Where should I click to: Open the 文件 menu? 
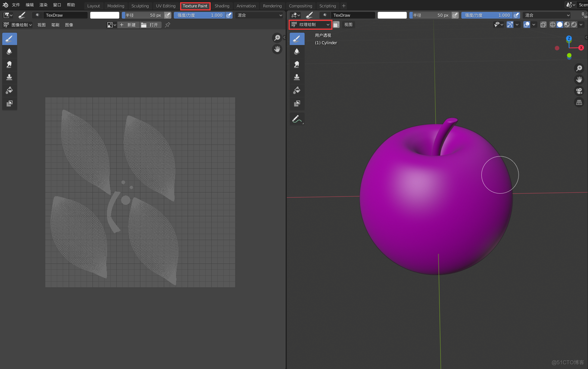[x=16, y=5]
